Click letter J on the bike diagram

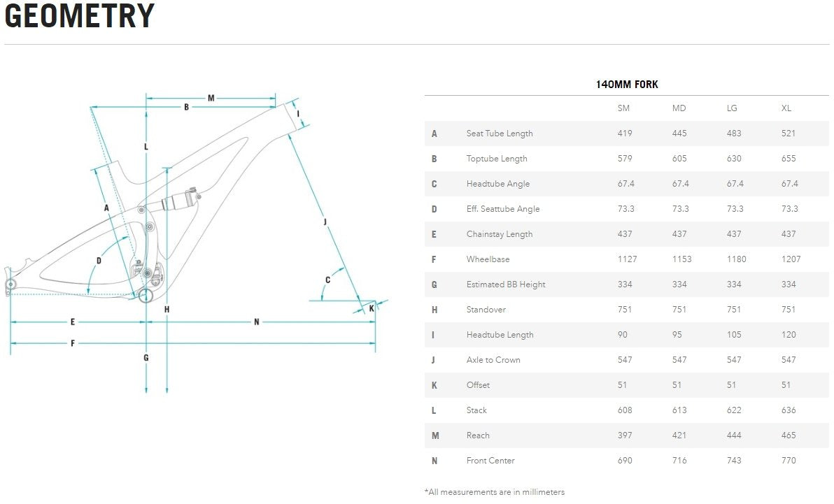pos(325,222)
